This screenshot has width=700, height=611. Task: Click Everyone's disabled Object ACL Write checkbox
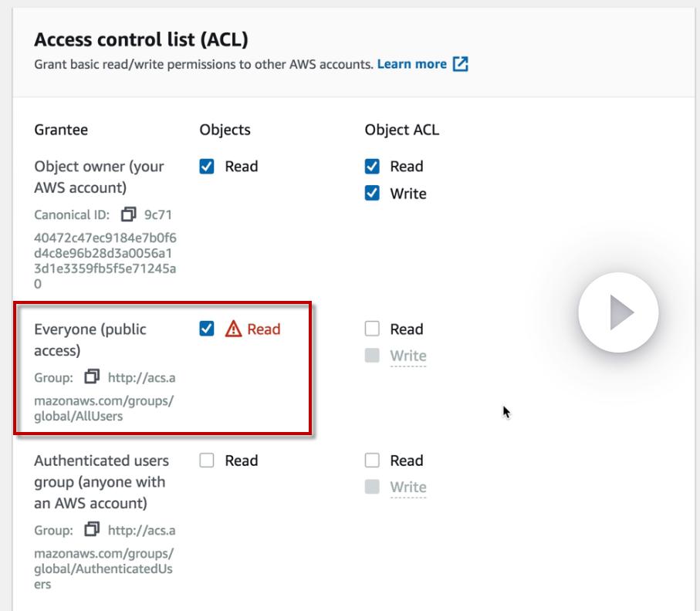coord(372,356)
